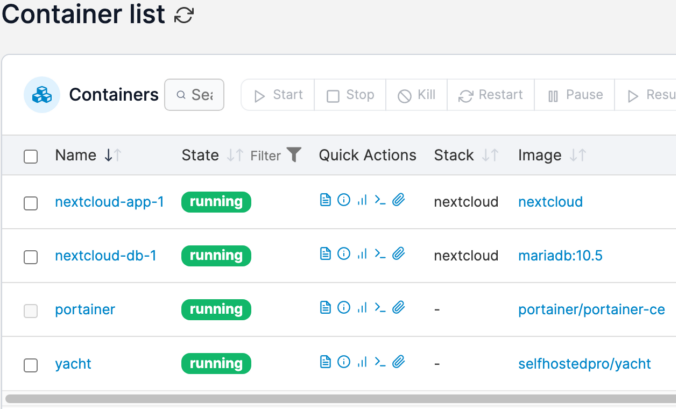Click the Restart toolbar button

click(x=491, y=95)
